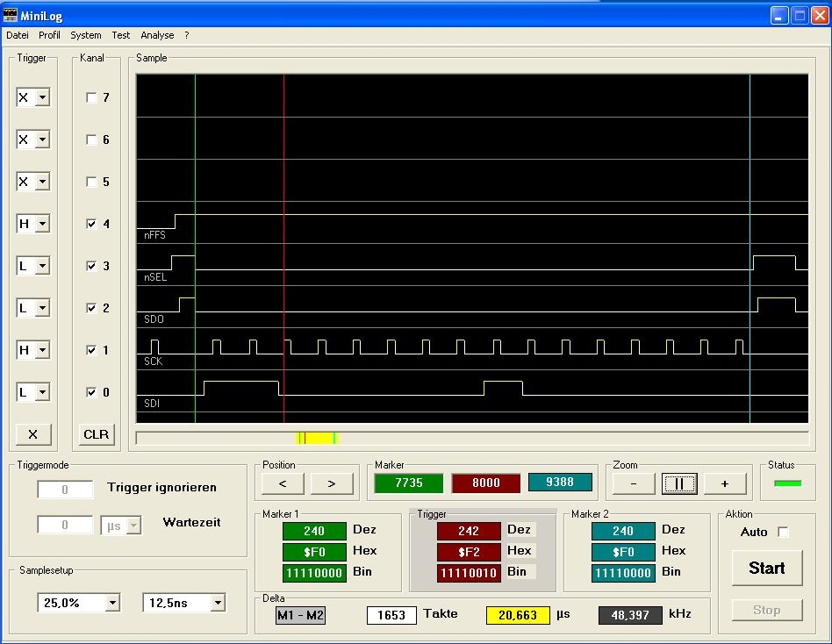
Task: Open trigger dropdown for channel 0
Action: (x=42, y=392)
